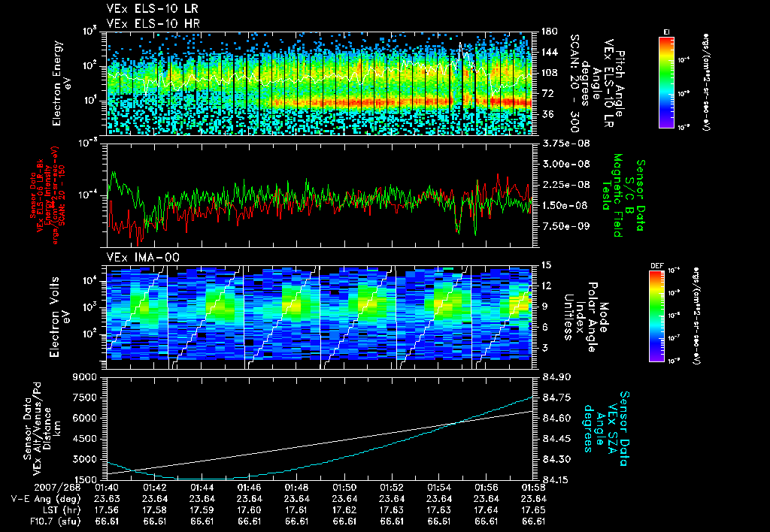Click the 01:54 time axis label
This screenshot has height=532, width=770.
point(439,488)
